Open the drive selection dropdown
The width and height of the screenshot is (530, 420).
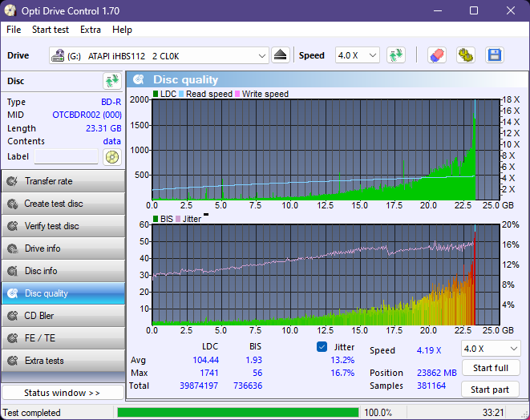(x=159, y=55)
